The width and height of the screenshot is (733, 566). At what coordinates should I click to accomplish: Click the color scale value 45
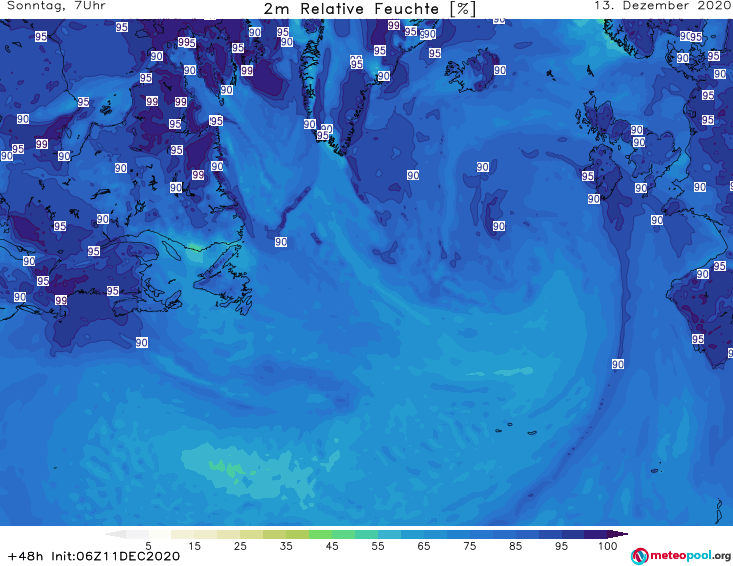[x=331, y=546]
